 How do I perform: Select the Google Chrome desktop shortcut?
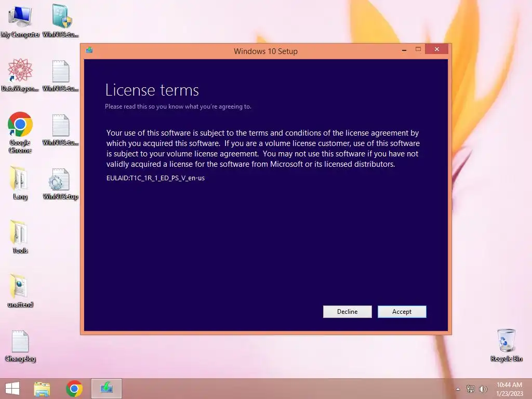click(x=20, y=132)
